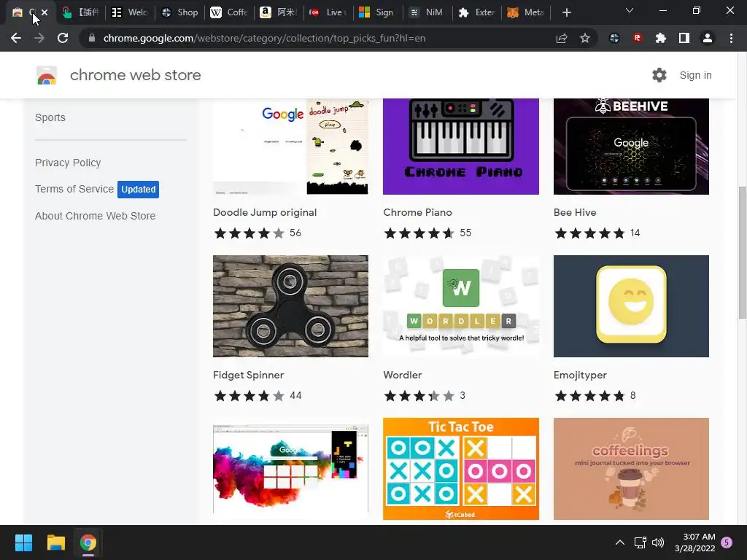Open the Emojityper thumbnail

(x=631, y=306)
